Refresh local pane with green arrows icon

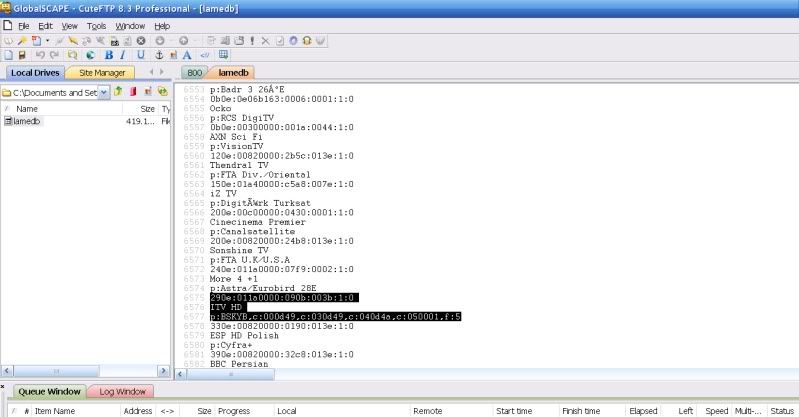pyautogui.click(x=163, y=92)
